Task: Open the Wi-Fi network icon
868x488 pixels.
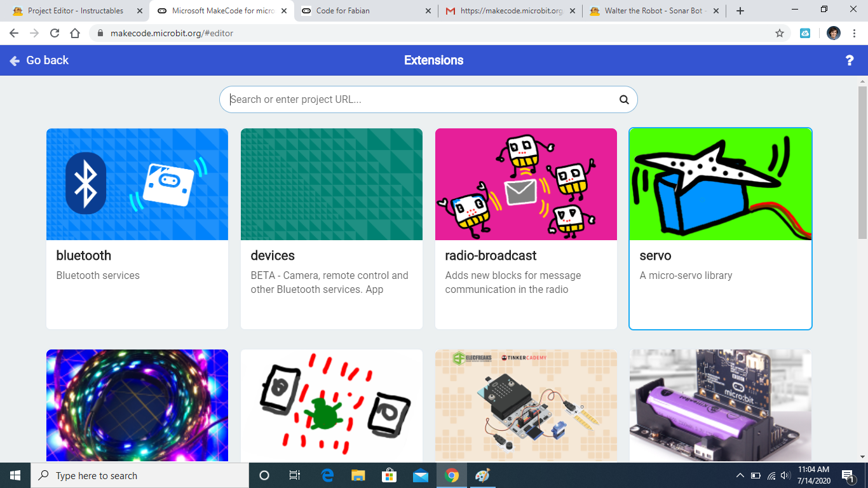Action: [x=771, y=475]
